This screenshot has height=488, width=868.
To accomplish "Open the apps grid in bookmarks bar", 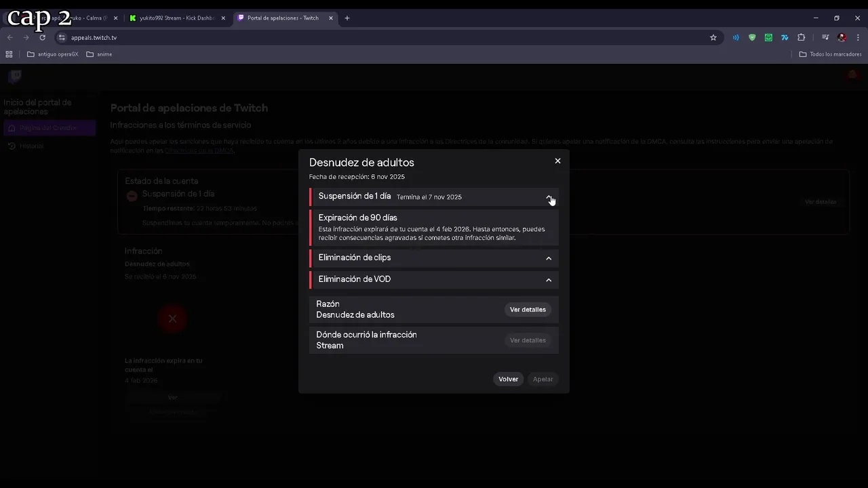I will click(9, 54).
